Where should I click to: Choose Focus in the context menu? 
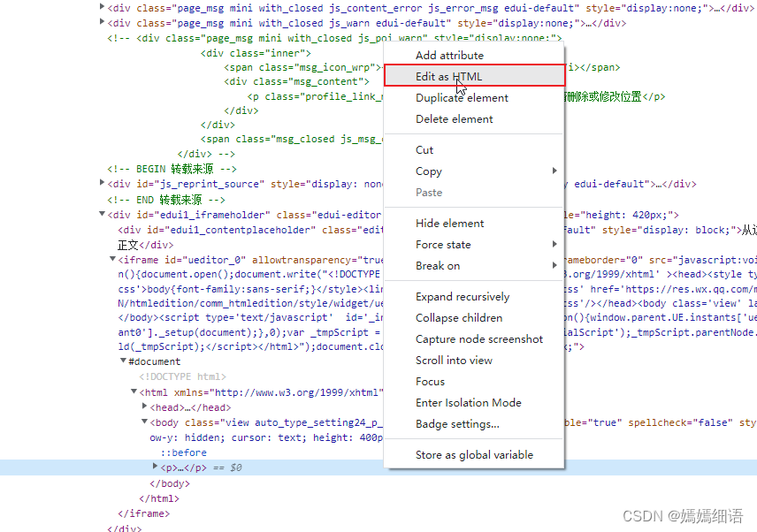(474, 382)
